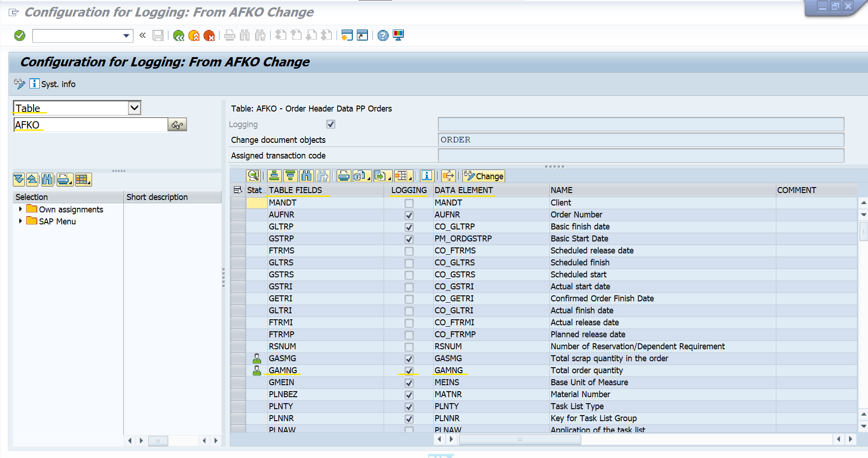Click the TABLE FIELDS column header
The width and height of the screenshot is (868, 458).
295,190
